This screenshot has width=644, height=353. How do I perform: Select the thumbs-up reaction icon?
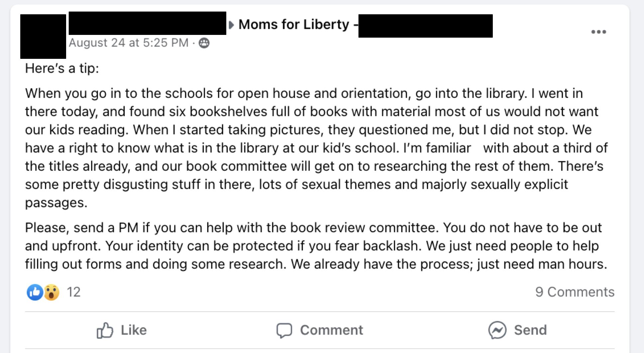pos(35,292)
